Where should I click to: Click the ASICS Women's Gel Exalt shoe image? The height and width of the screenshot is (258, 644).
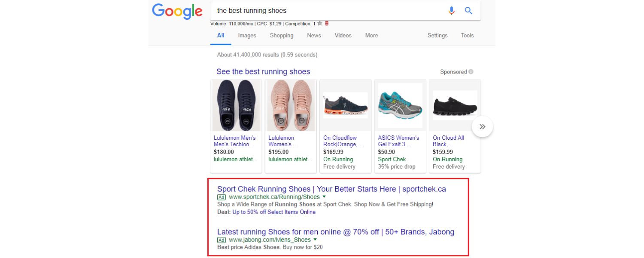pyautogui.click(x=400, y=105)
